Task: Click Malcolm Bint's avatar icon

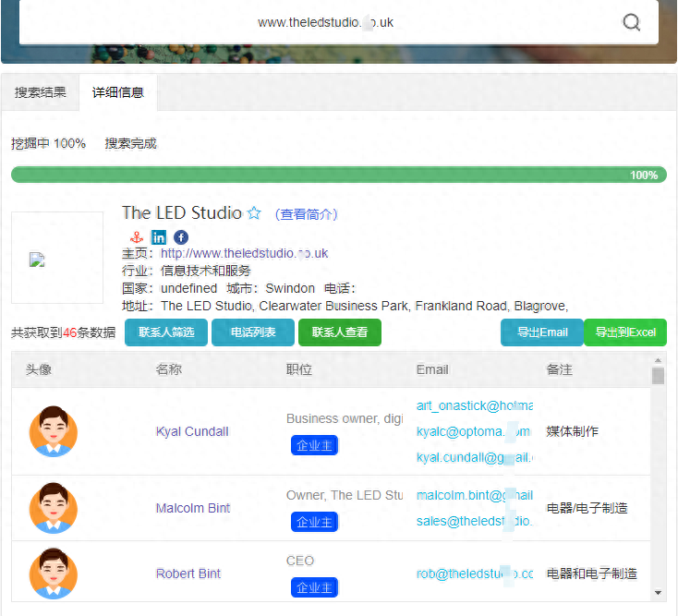Action: [x=54, y=508]
